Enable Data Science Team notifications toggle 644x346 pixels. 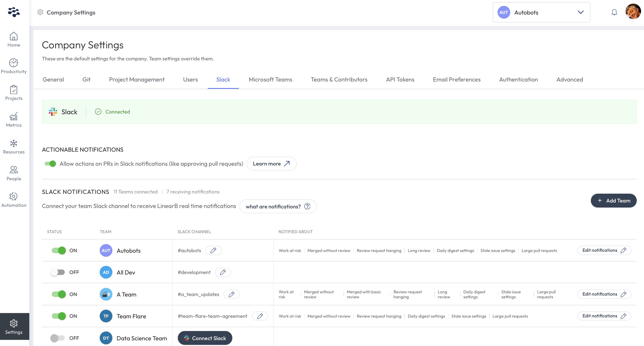[57, 338]
